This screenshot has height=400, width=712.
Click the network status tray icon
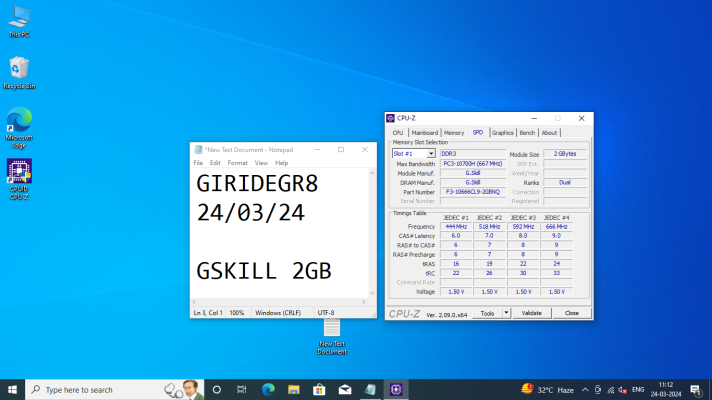(x=610, y=390)
